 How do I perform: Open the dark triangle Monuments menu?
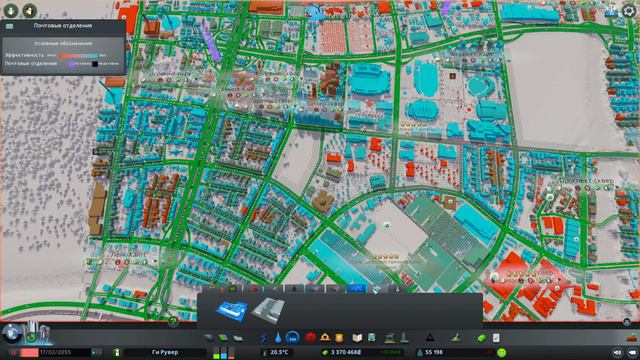click(x=429, y=338)
